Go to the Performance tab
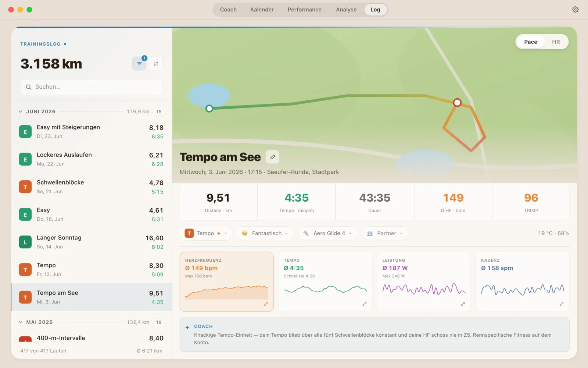588x368 pixels. 304,10
